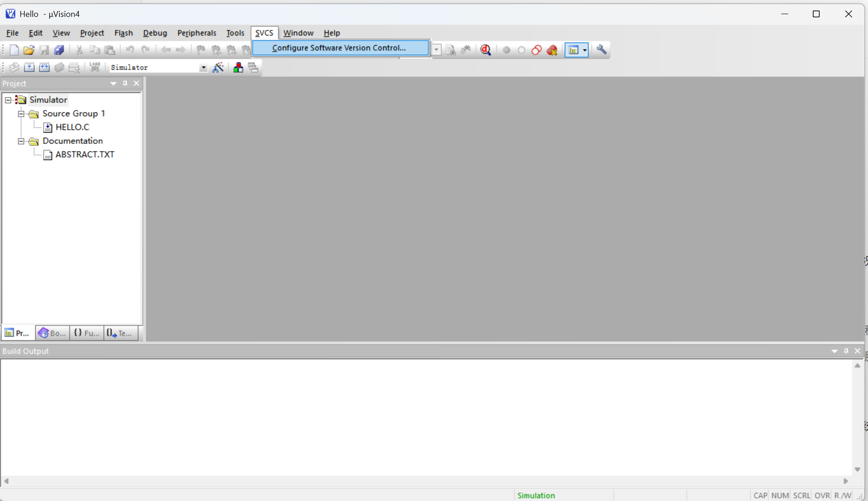Click the Save All icon
This screenshot has height=501, width=868.
point(59,50)
